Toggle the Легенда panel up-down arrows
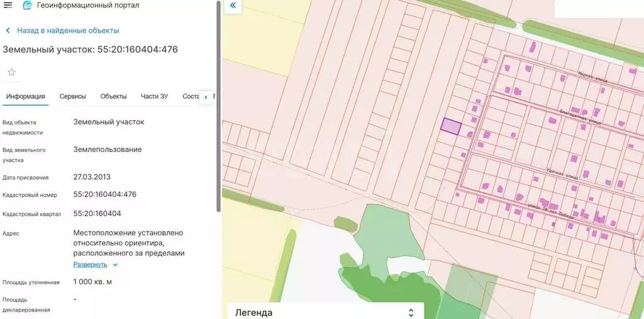Image resolution: width=644 pixels, height=319 pixels. pyautogui.click(x=411, y=312)
